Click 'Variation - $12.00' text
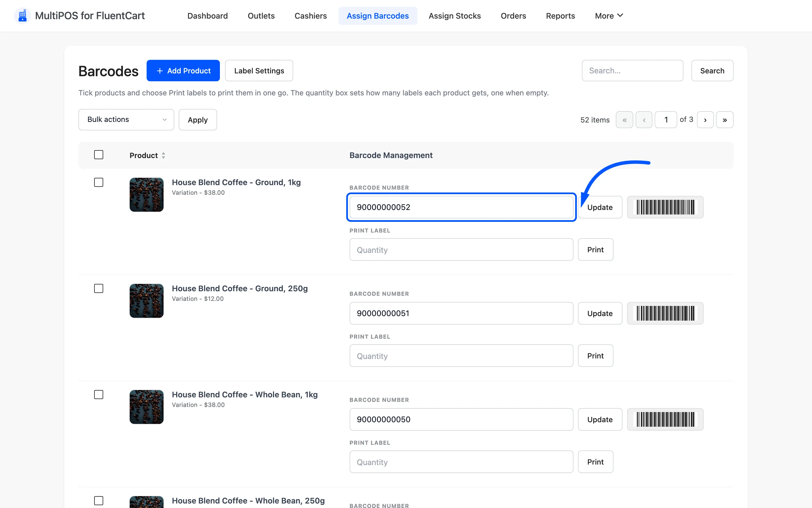812x508 pixels. [x=198, y=299]
